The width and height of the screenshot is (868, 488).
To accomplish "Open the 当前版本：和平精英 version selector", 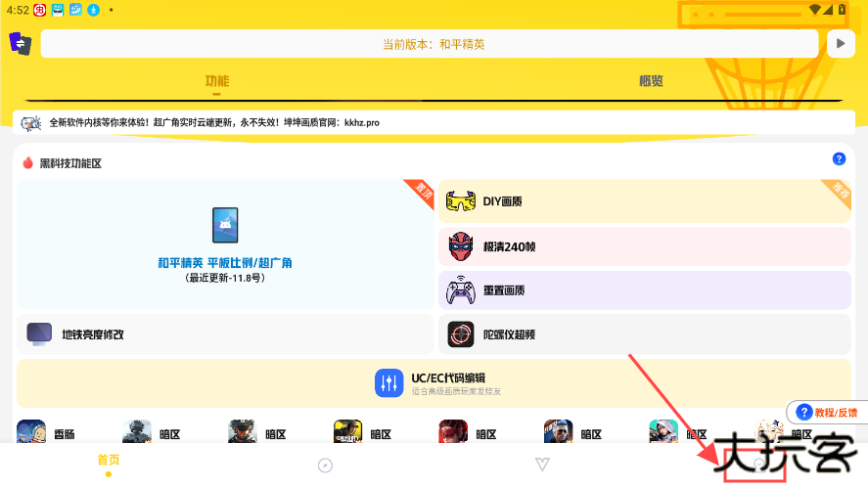I will pos(430,44).
